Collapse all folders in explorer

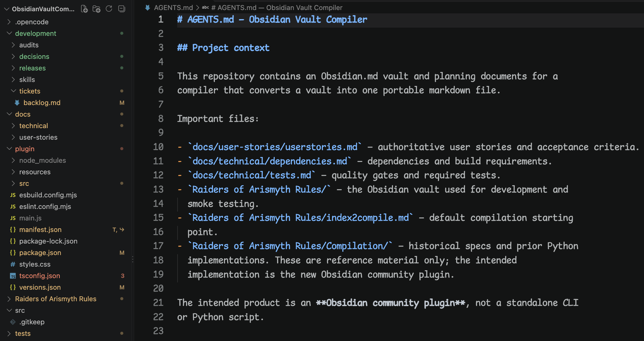pos(121,9)
